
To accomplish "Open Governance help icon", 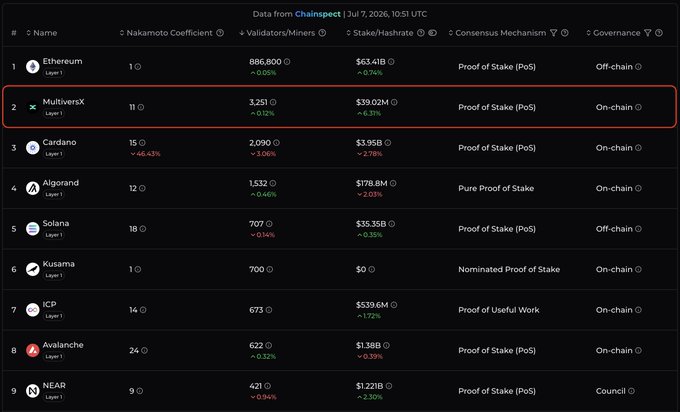I will (659, 33).
